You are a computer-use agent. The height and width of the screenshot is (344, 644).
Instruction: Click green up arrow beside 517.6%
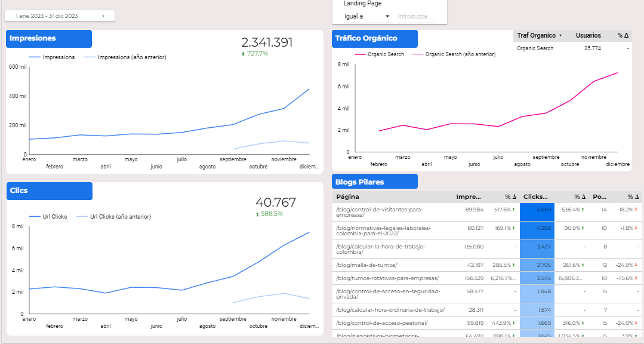pos(513,210)
